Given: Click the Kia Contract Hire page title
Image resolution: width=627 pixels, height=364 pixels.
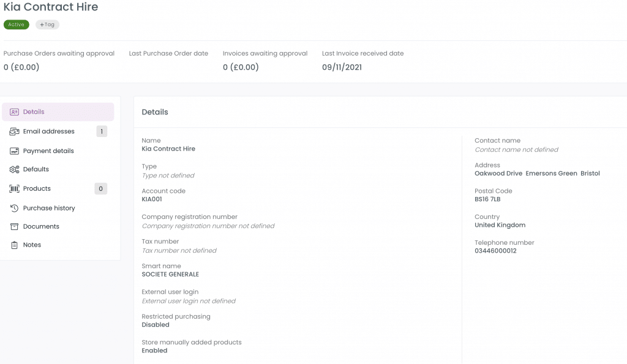Looking at the screenshot, I should 51,7.
